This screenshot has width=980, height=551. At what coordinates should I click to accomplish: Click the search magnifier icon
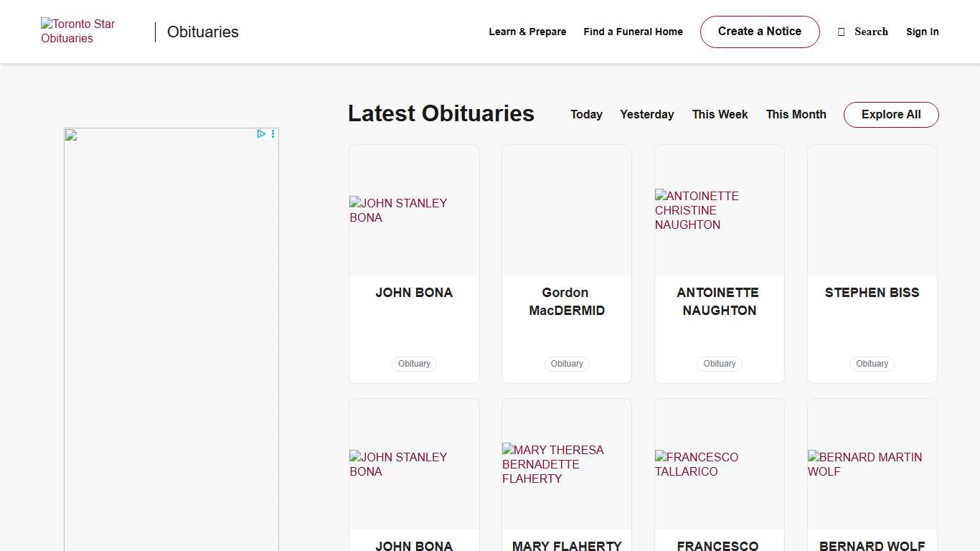(x=842, y=32)
